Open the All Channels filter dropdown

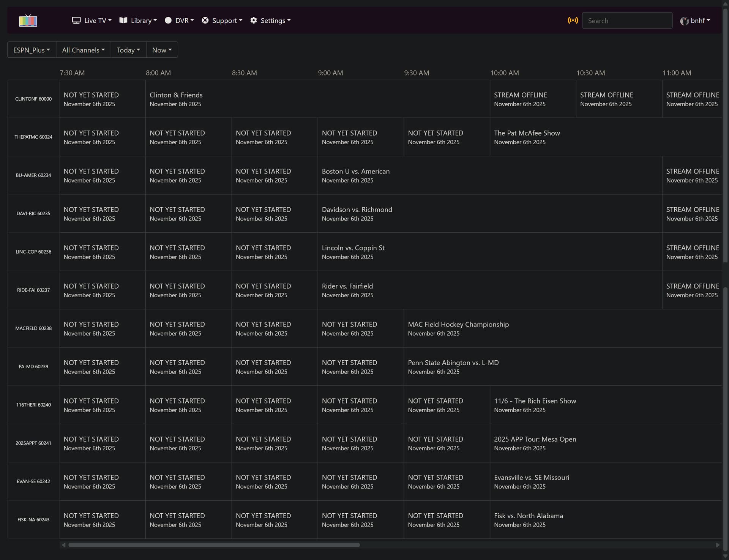(83, 50)
